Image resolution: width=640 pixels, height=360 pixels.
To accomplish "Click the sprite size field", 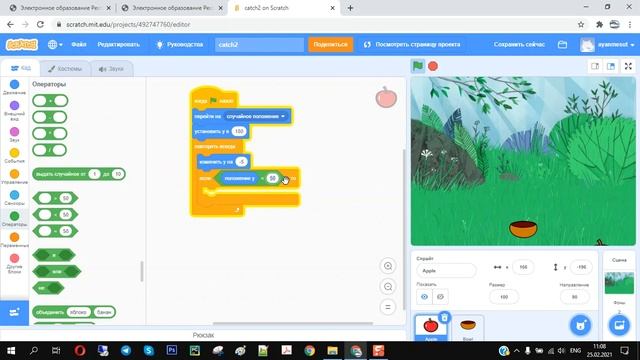I will pos(503,297).
